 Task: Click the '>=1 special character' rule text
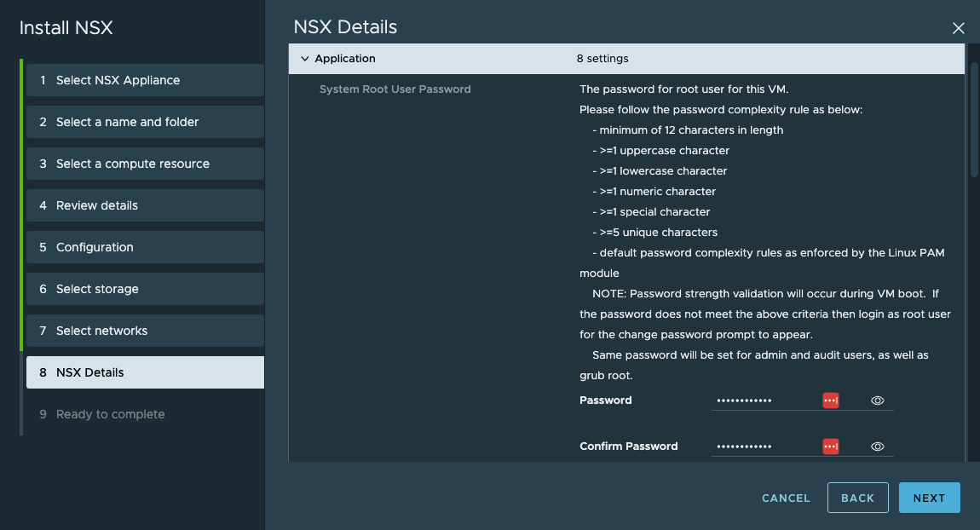coord(654,212)
